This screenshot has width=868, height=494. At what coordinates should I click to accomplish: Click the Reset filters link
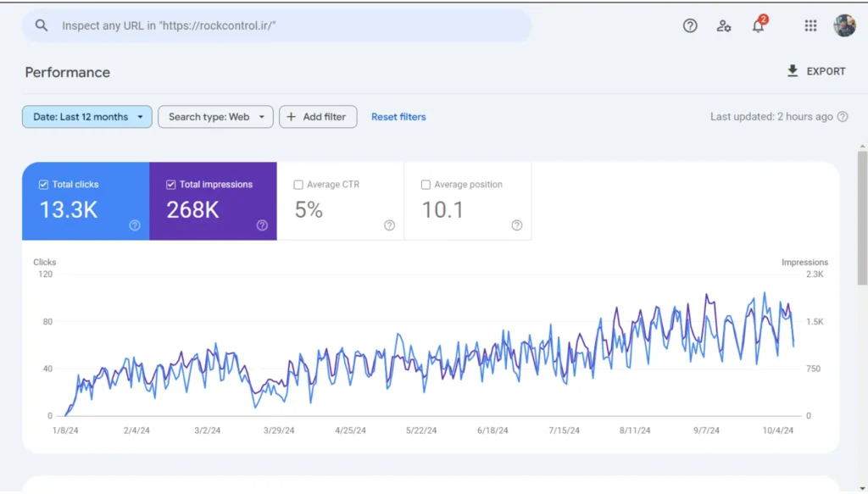tap(398, 117)
